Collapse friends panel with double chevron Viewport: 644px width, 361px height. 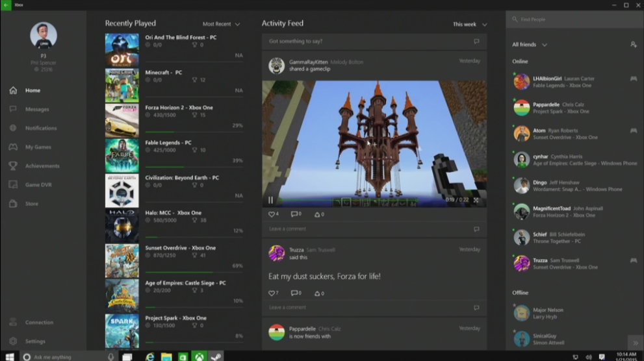(x=636, y=343)
